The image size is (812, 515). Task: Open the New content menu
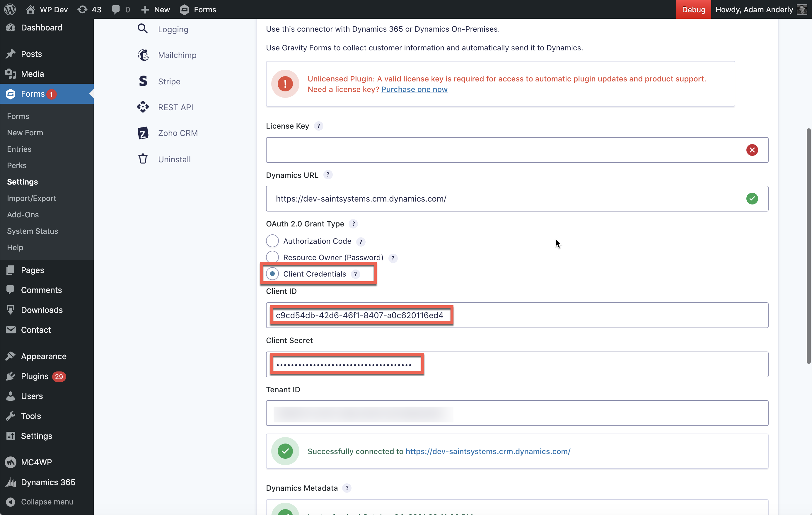pos(156,9)
